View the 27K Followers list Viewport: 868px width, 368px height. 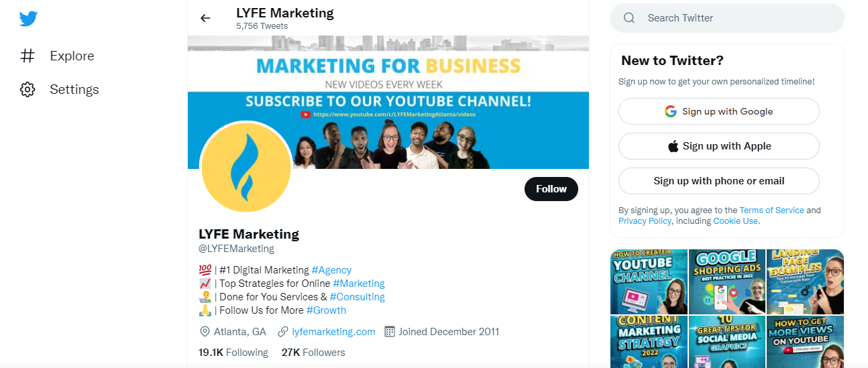pos(313,353)
